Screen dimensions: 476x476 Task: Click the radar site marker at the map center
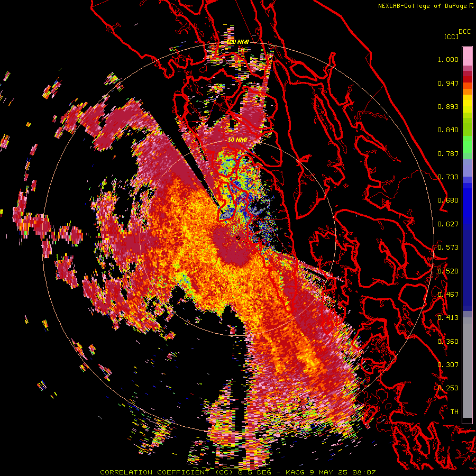coord(238,238)
